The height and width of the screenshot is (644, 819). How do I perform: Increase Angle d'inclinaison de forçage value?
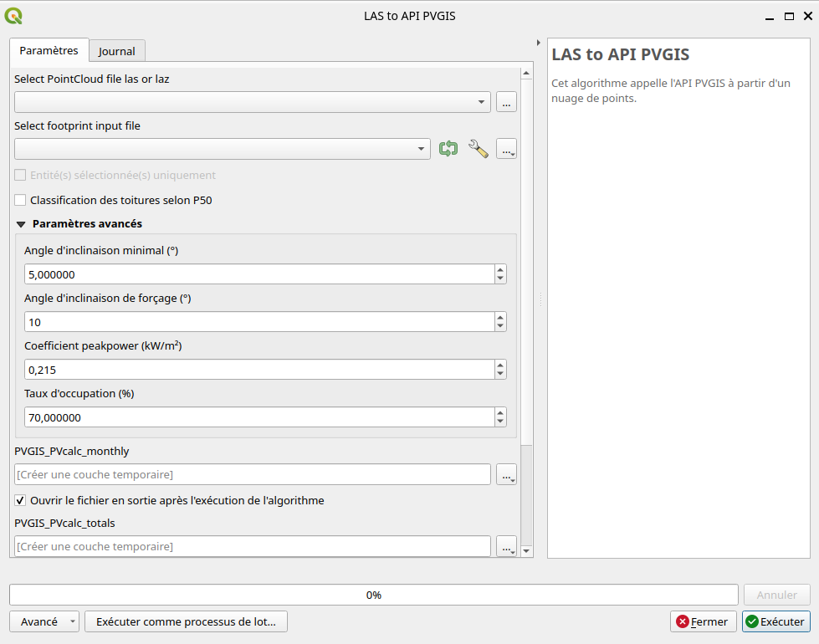[500, 318]
